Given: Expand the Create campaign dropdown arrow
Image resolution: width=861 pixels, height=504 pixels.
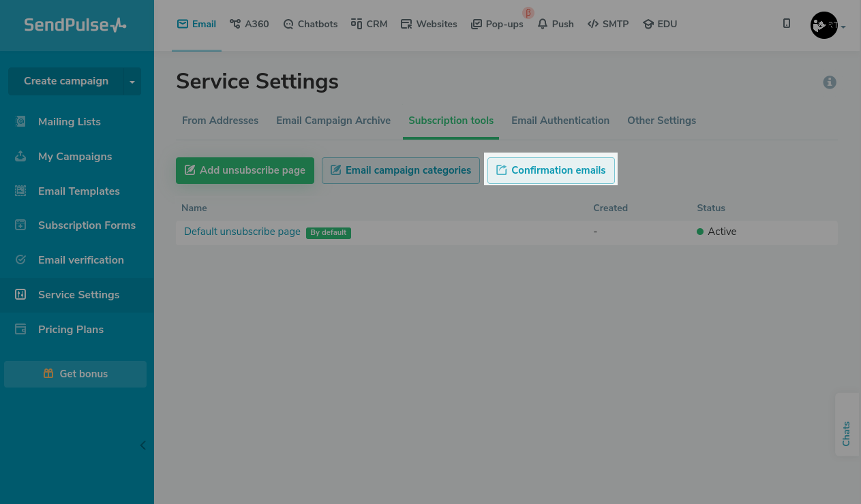Looking at the screenshot, I should coord(132,82).
